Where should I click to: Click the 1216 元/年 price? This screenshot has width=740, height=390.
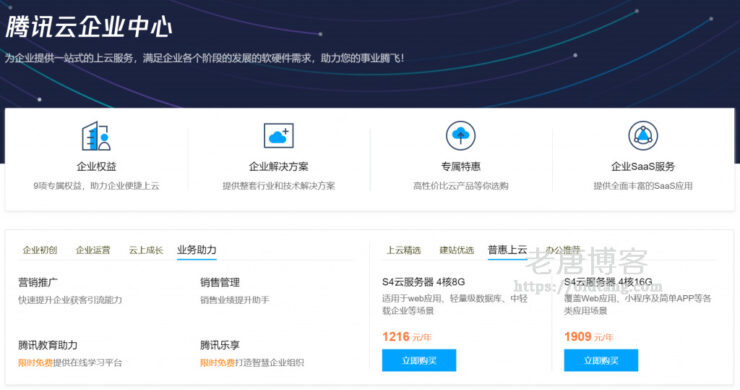[407, 337]
